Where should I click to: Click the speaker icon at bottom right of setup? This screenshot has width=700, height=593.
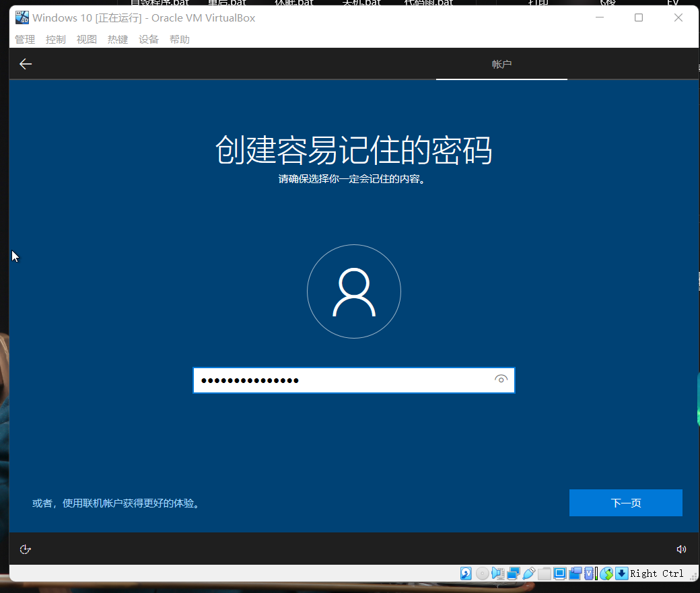681,549
